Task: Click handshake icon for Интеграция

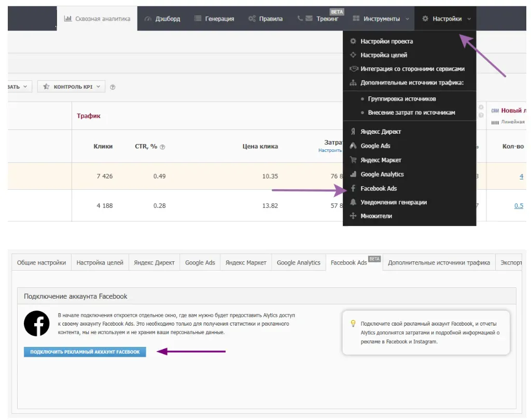Action: click(x=354, y=69)
